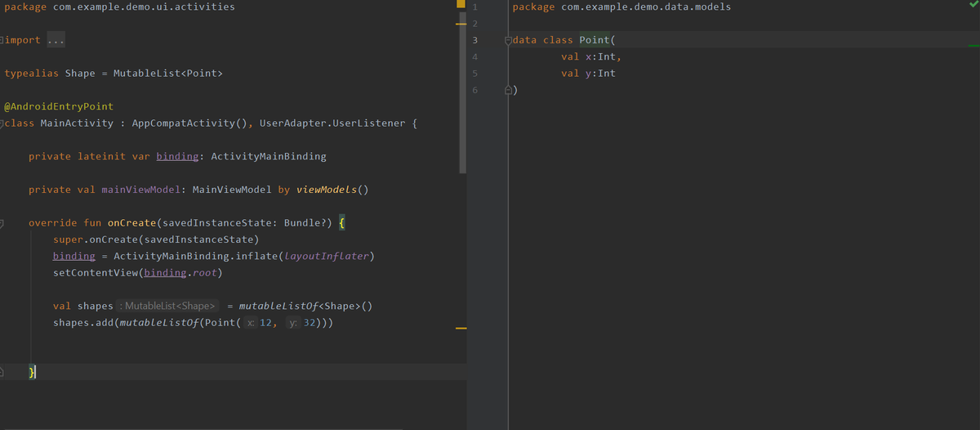Screen dimensions: 980x430
Task: Click number '32' in Point arguments
Action: click(x=311, y=323)
